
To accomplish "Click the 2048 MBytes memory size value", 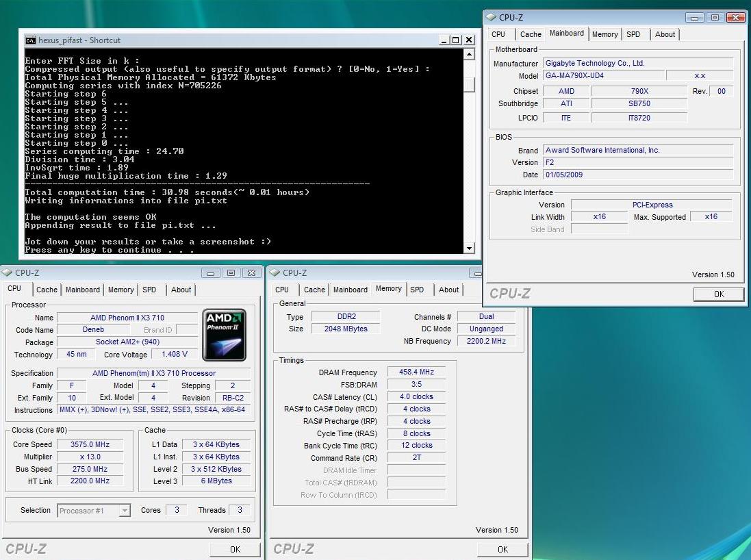I will tap(346, 329).
